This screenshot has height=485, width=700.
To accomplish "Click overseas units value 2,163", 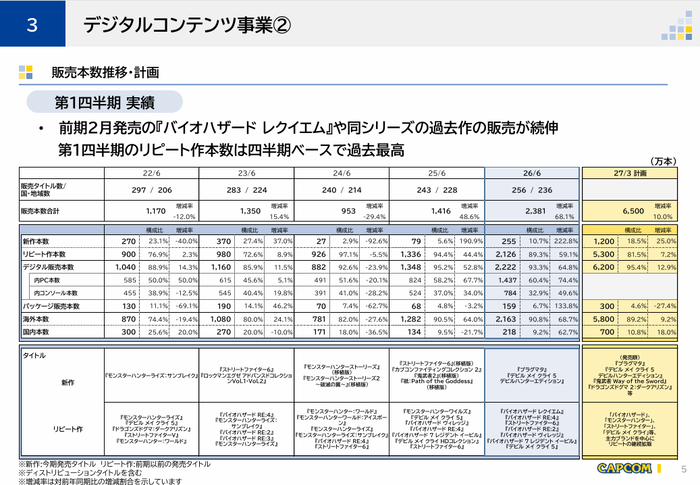I will tap(506, 319).
